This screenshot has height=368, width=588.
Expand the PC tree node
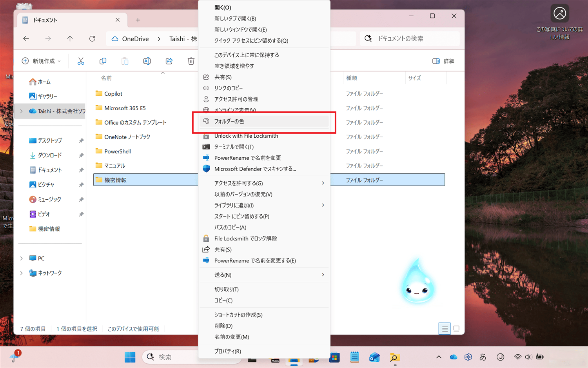[x=22, y=259]
